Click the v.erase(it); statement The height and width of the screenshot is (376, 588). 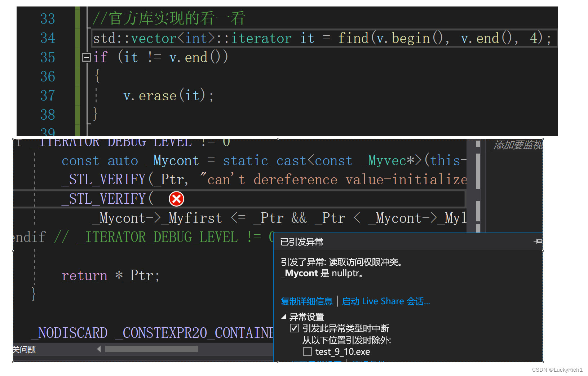pos(168,96)
